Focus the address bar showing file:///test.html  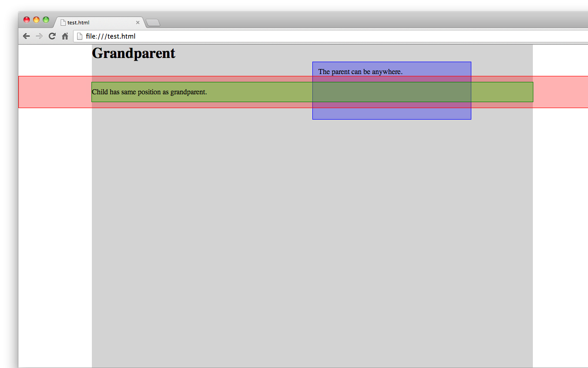click(x=331, y=36)
